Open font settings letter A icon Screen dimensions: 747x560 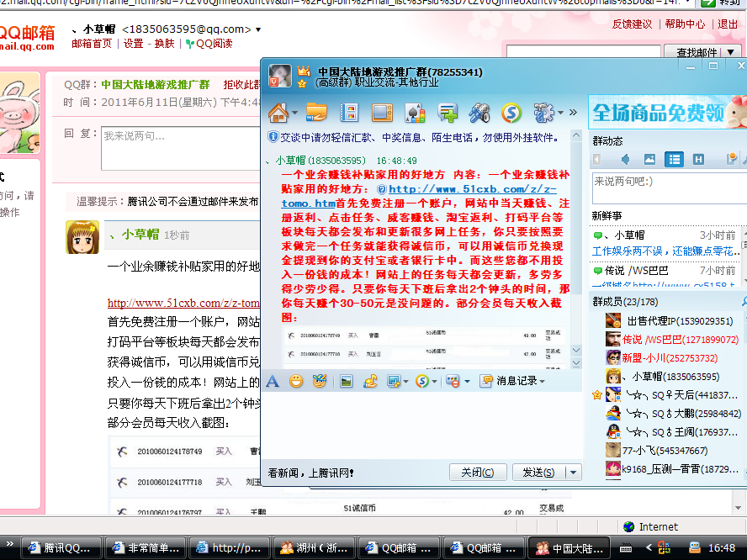tap(273, 382)
